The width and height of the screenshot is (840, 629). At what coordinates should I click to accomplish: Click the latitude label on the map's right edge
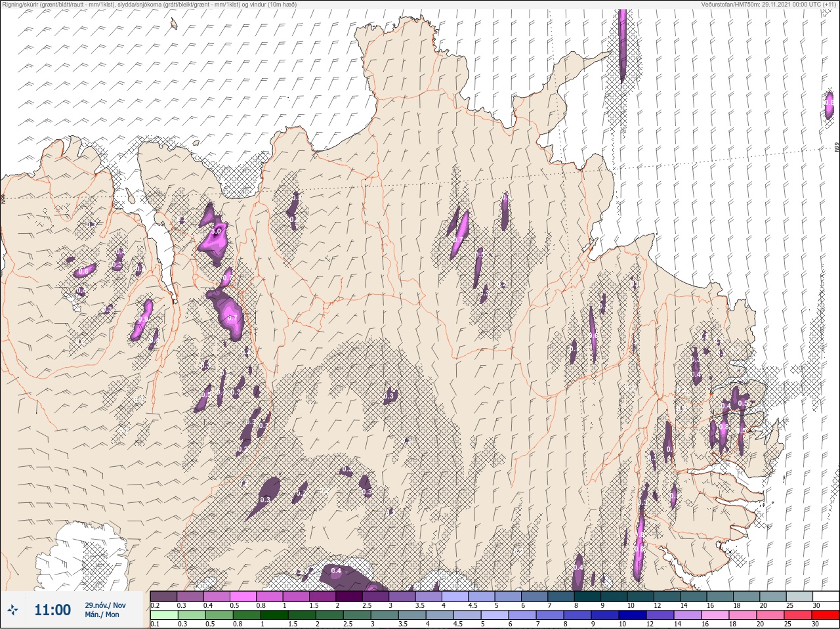pos(836,148)
